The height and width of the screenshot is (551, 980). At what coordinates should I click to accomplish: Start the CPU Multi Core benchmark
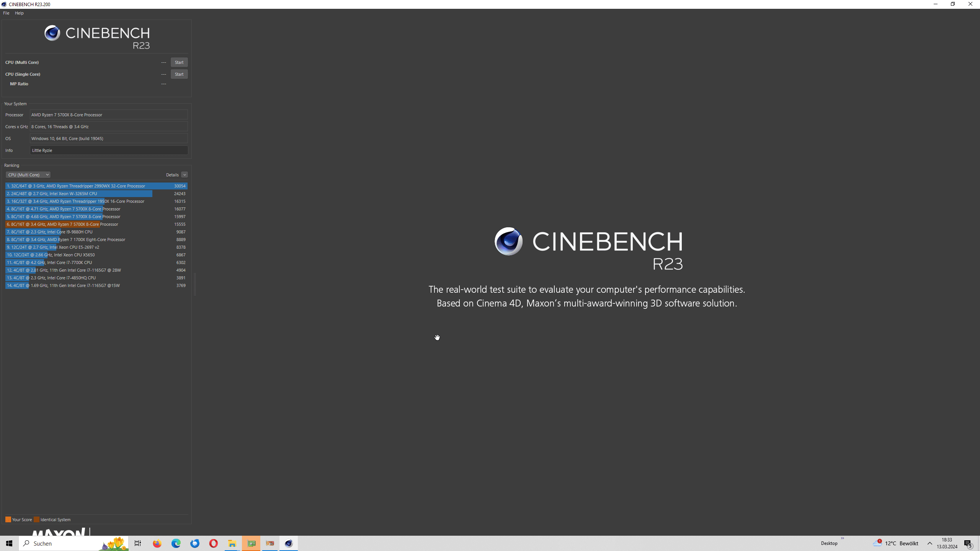tap(179, 62)
